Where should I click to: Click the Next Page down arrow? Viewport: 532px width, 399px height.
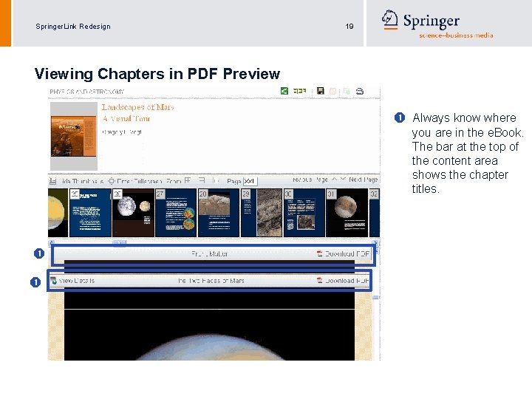(343, 179)
